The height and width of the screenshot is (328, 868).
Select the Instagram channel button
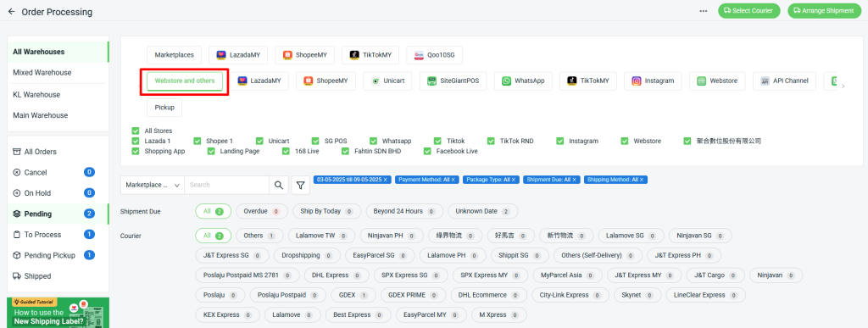click(x=654, y=81)
